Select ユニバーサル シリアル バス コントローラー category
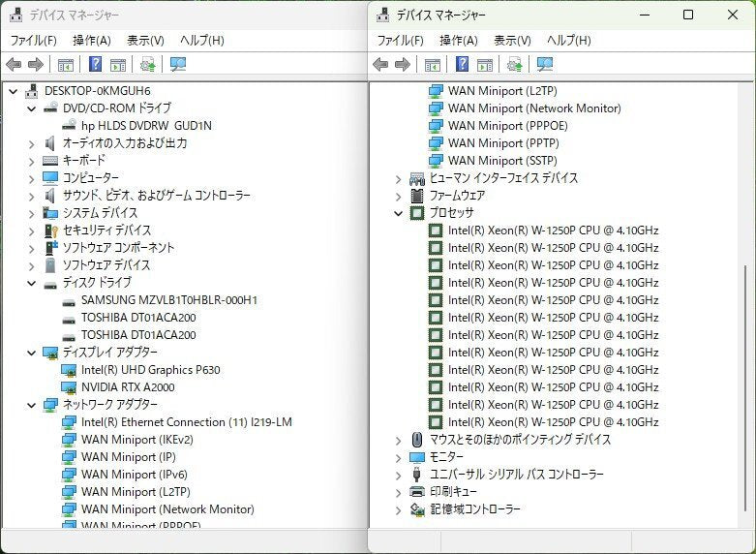Image resolution: width=756 pixels, height=554 pixels. (x=516, y=475)
